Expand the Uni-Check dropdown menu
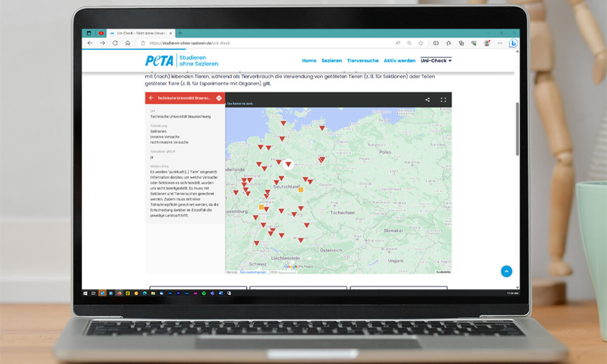 [x=436, y=61]
